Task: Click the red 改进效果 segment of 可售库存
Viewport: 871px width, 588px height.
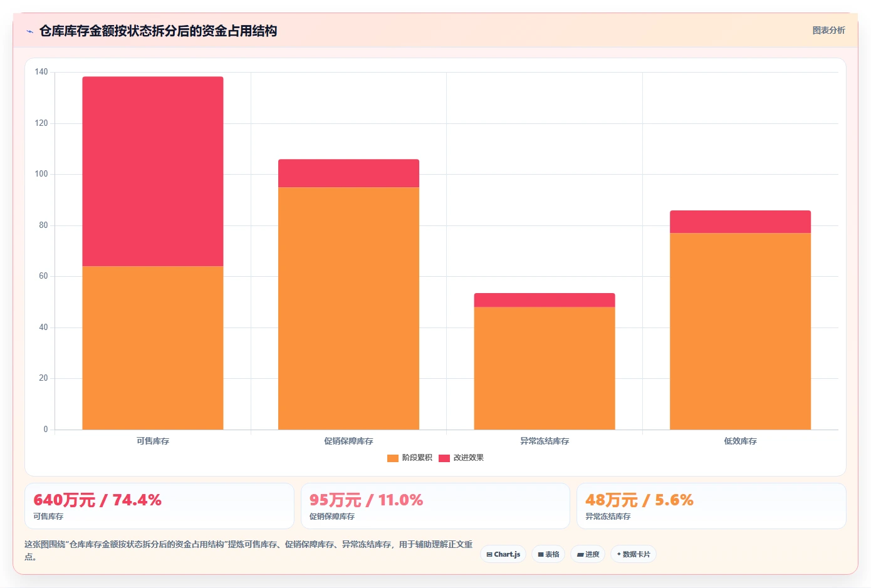Action: (x=153, y=172)
